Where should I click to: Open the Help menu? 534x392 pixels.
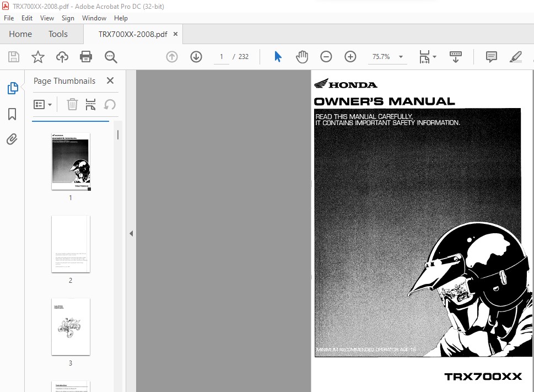point(121,18)
